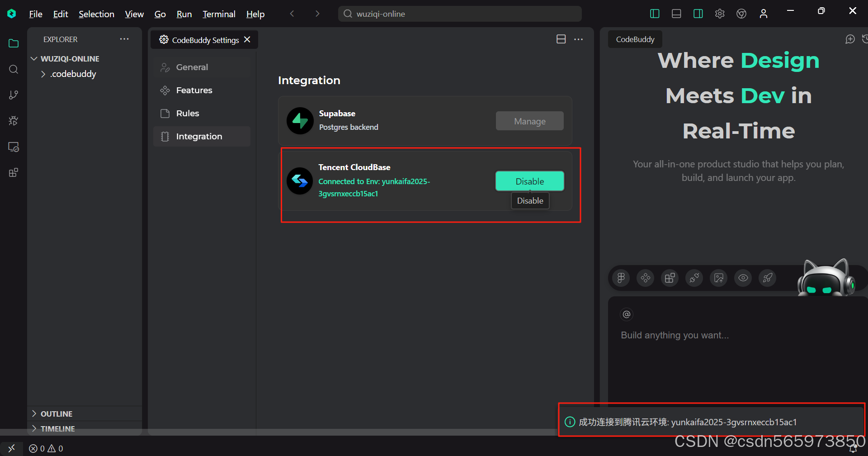Open the settings gear in the title bar

coord(719,14)
